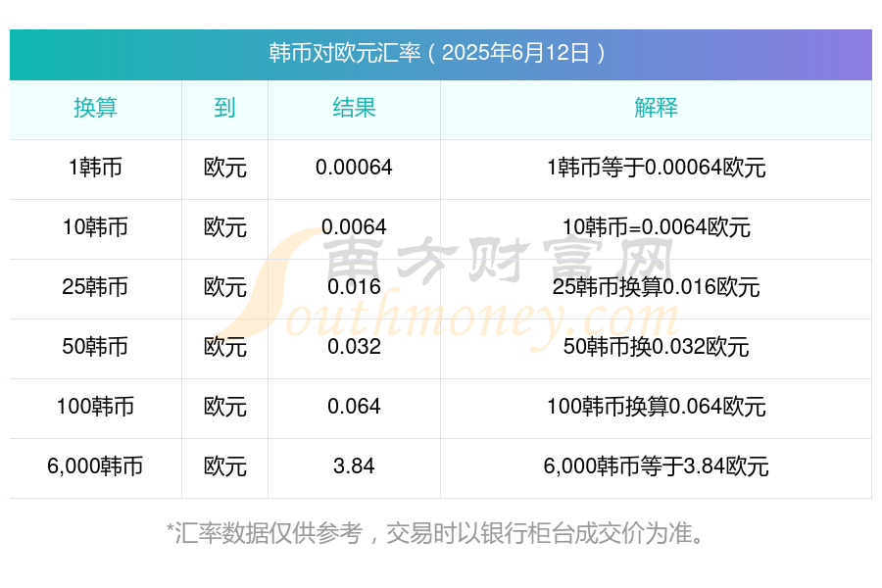Click the result value 0.0064
The width and height of the screenshot is (882, 588).
coord(354,227)
